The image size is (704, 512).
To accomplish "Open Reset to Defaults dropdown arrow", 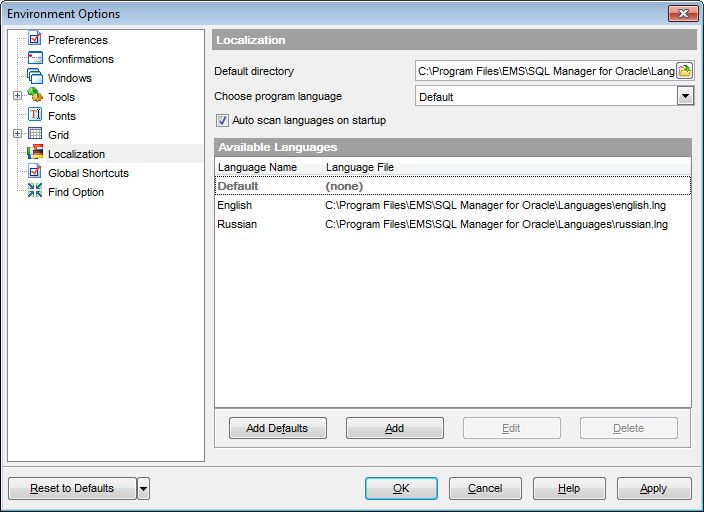I will (144, 489).
